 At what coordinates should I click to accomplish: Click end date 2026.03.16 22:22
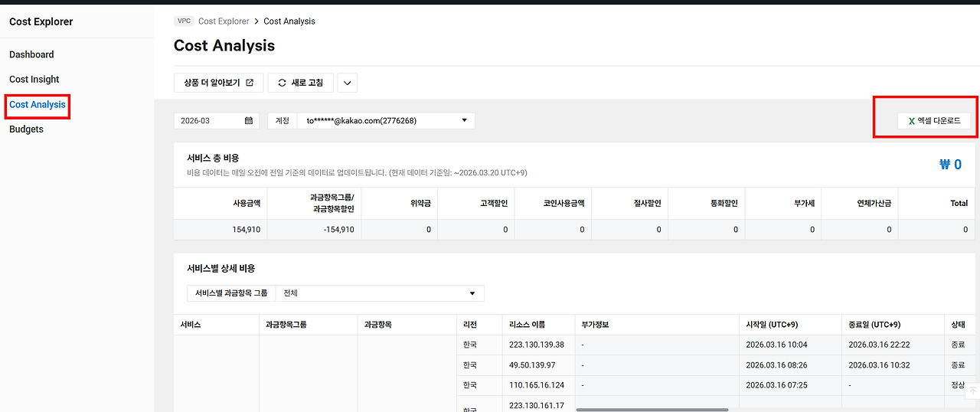(x=879, y=345)
